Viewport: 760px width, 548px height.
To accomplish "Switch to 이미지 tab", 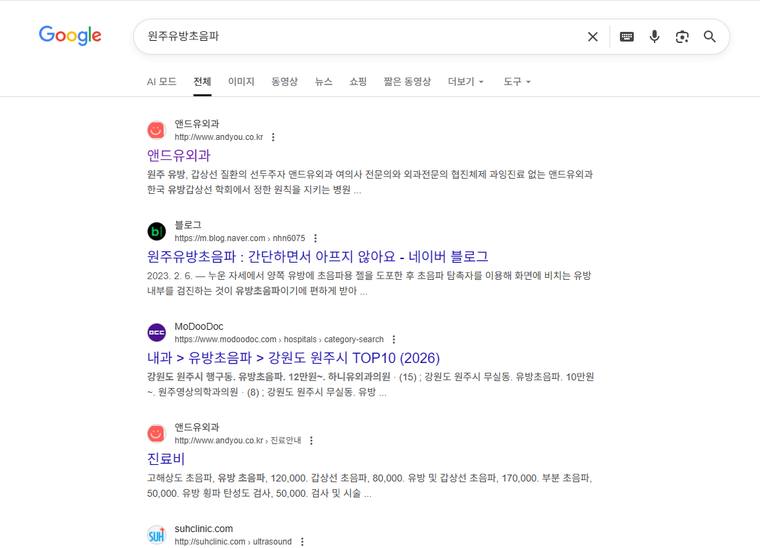I will 241,81.
